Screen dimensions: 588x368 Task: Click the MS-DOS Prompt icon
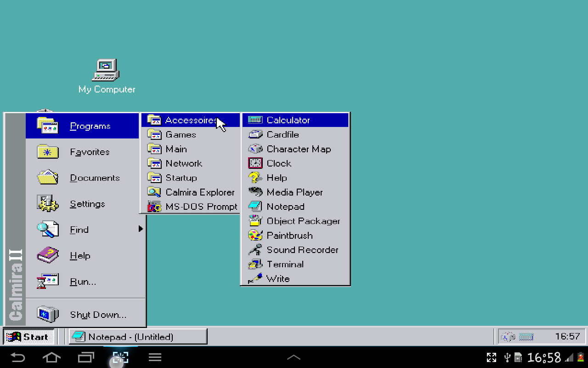154,207
